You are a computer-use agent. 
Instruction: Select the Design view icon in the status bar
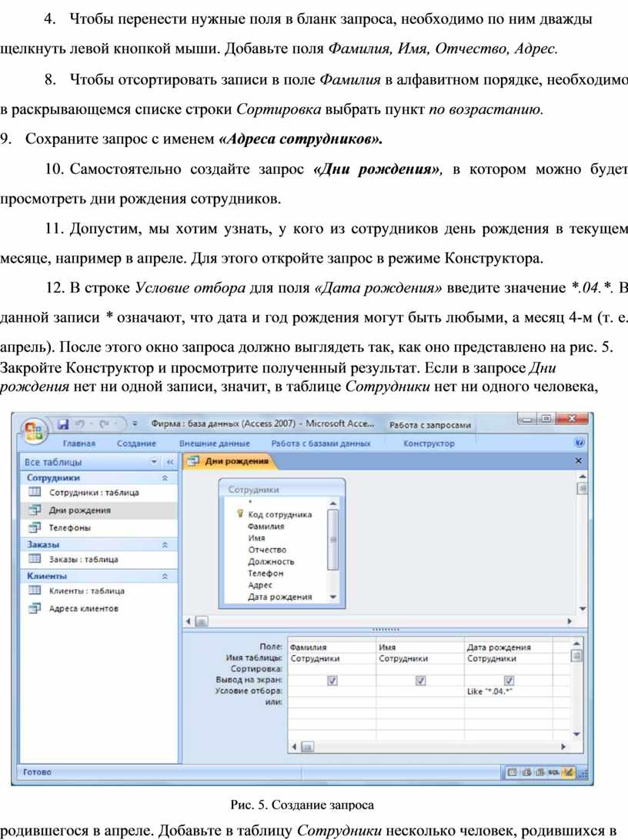tap(567, 772)
